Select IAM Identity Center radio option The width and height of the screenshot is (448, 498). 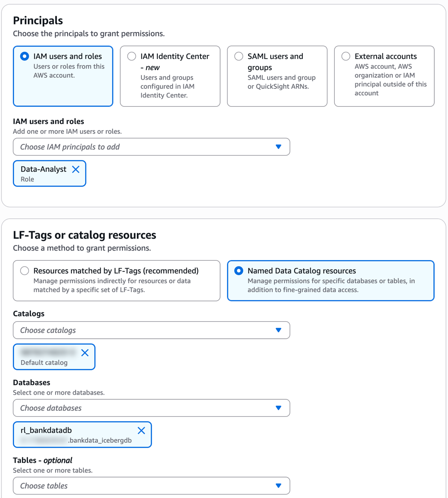click(132, 56)
